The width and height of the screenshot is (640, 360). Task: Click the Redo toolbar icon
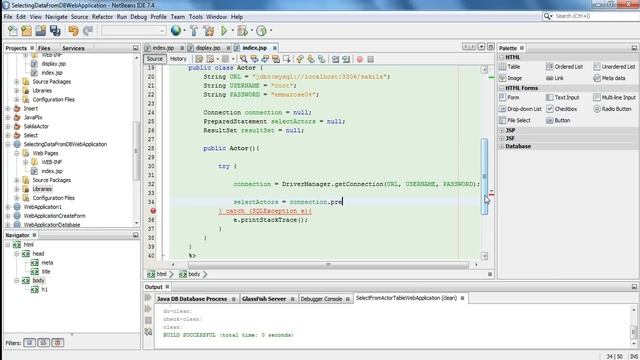tap(88, 31)
